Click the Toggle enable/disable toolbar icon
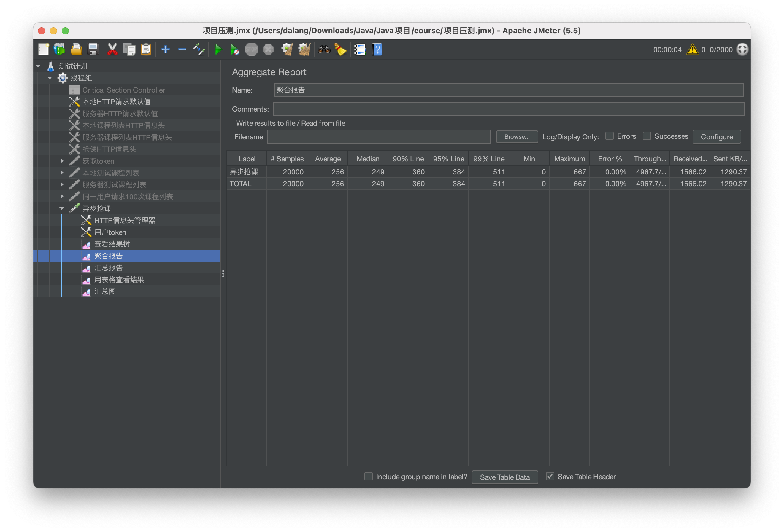784x532 pixels. coord(199,50)
